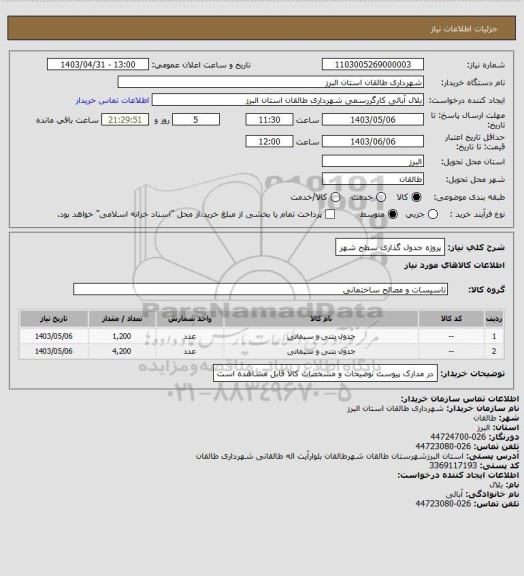Image resolution: width=524 pixels, height=576 pixels.
Task: Click the announcement date field 1403/04/31 - 13:00
Action: pos(98,65)
